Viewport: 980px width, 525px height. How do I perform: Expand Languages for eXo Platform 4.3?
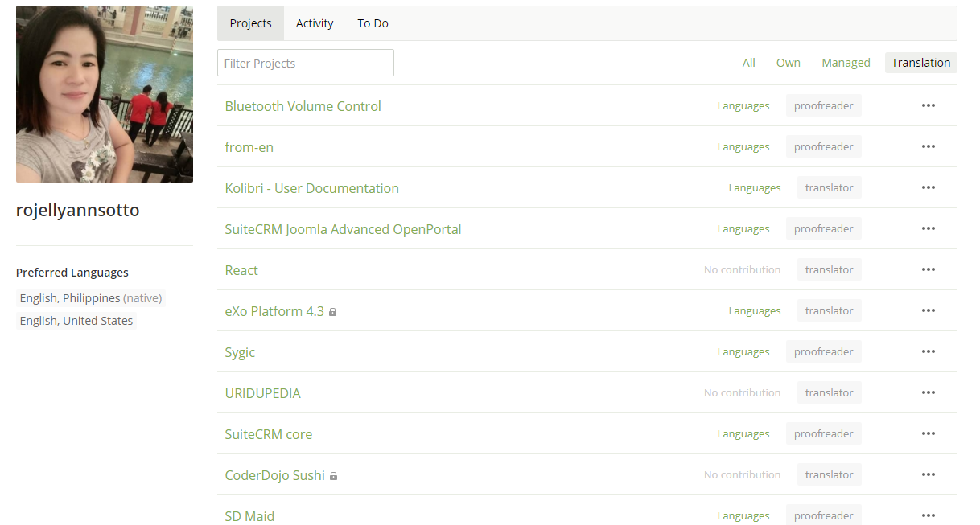coord(755,311)
